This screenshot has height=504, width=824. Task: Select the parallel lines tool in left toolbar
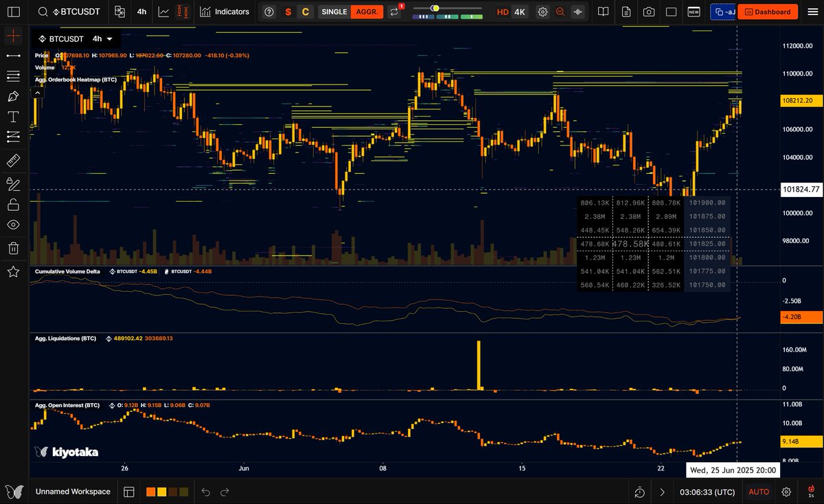13,76
